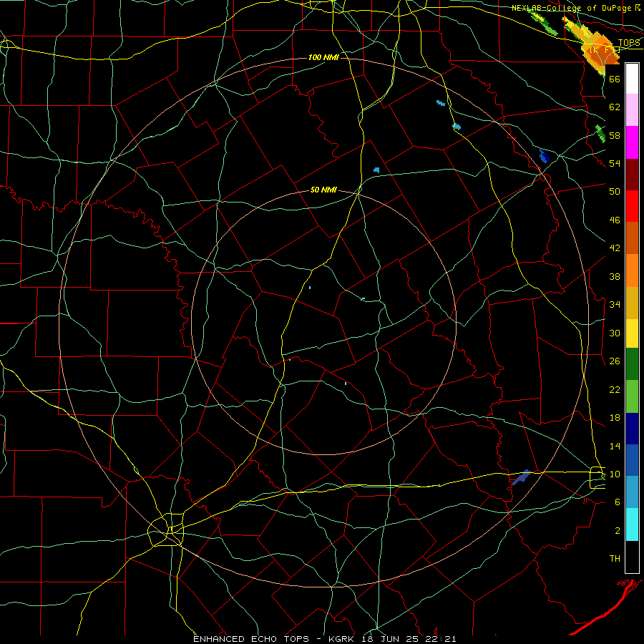Screen dimensions: 644x644
Task: Click the '10' legend label
Action: click(x=615, y=474)
